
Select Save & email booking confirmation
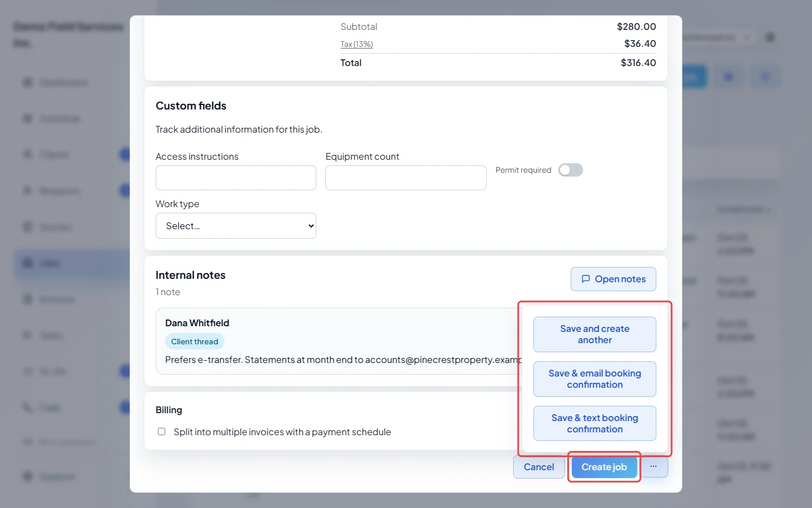click(595, 379)
